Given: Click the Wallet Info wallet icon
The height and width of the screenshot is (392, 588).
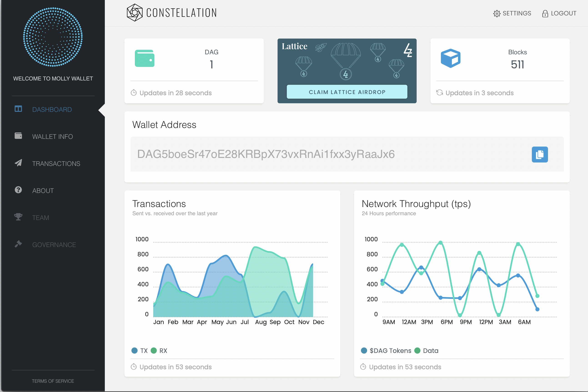Looking at the screenshot, I should (x=18, y=135).
